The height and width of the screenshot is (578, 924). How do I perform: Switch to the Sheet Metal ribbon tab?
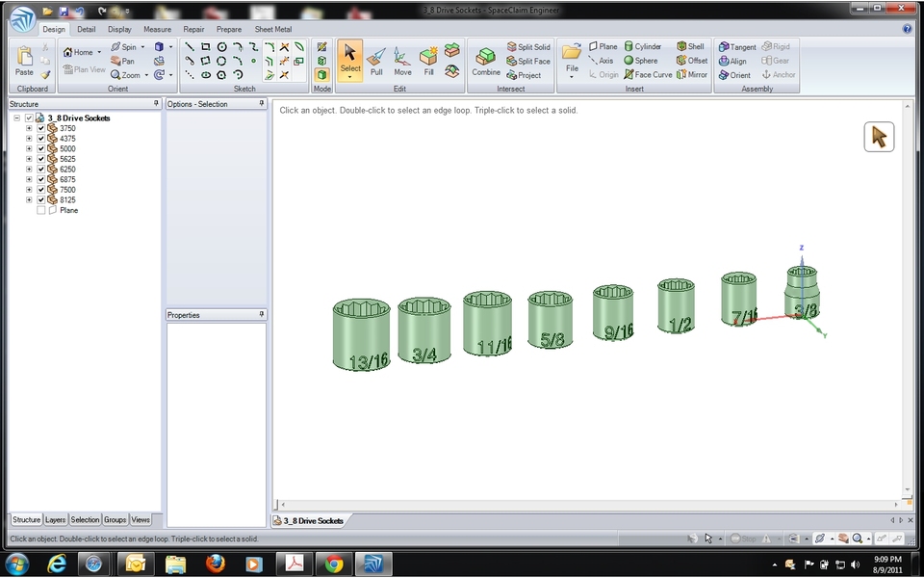(272, 29)
